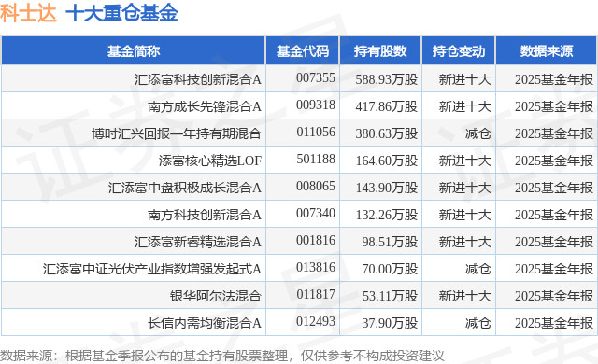The image size is (598, 364).
Task: Click fund code 013816
Action: (x=316, y=267)
